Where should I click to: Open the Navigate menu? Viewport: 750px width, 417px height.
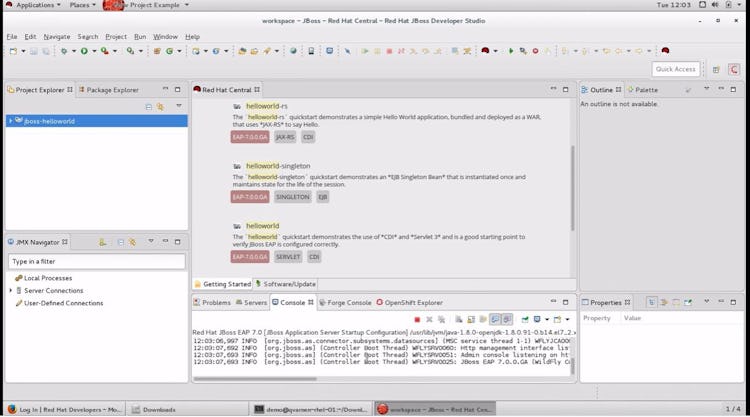[56, 36]
